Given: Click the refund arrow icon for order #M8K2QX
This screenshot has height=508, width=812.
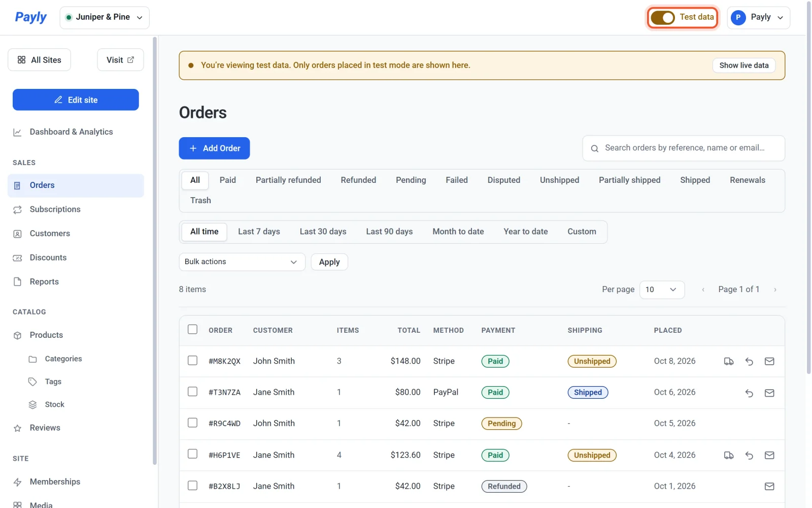Looking at the screenshot, I should [x=749, y=362].
